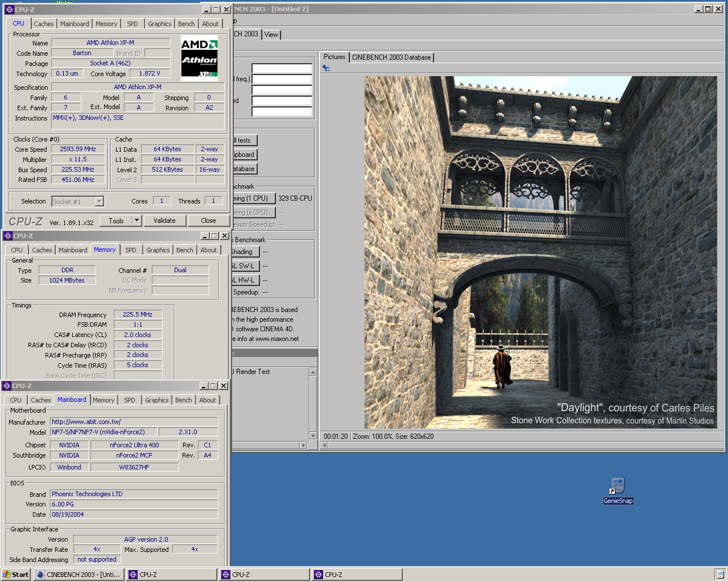
Task: Open the Windows Start menu
Action: [16, 575]
